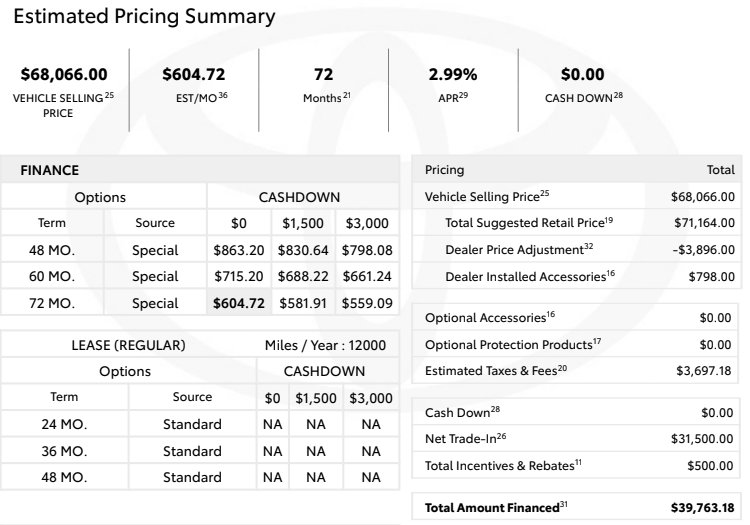Open footnote 20 on Estimated Taxes & Fees

tap(562, 368)
